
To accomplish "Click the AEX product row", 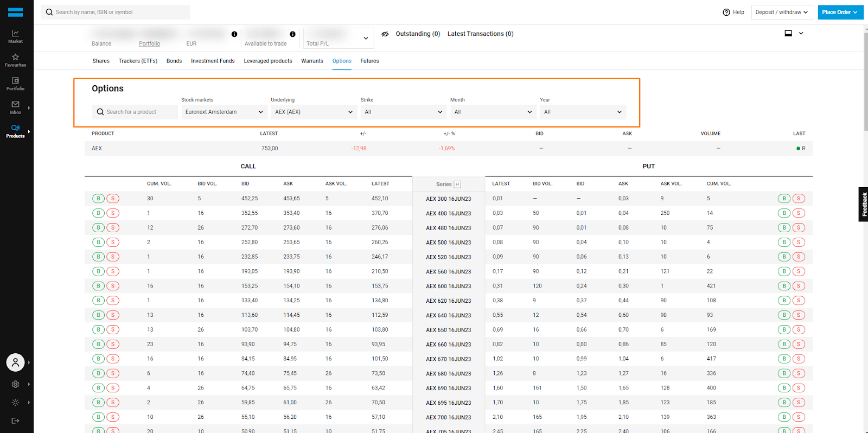I will pyautogui.click(x=449, y=148).
